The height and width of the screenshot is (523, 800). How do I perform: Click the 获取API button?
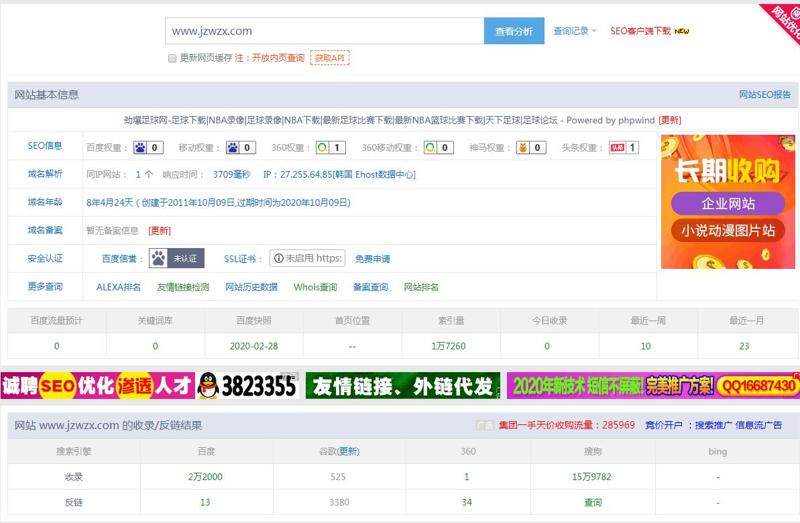click(x=330, y=58)
